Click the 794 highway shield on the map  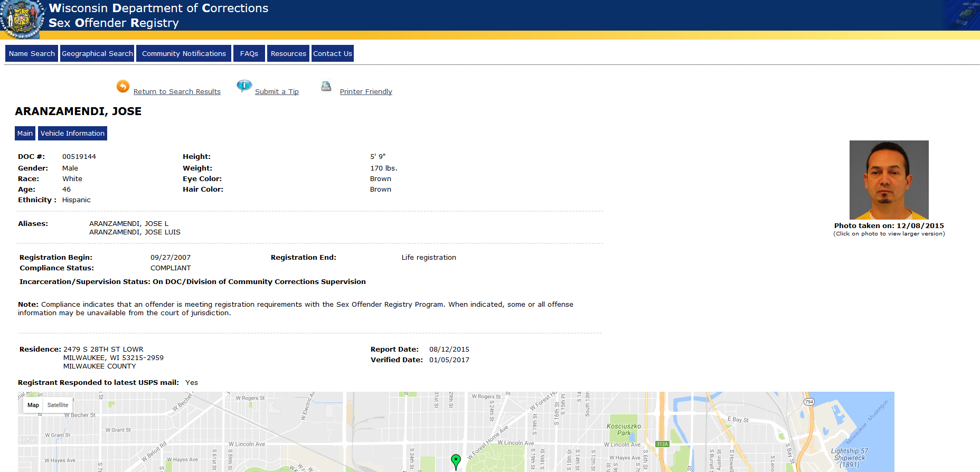809,402
